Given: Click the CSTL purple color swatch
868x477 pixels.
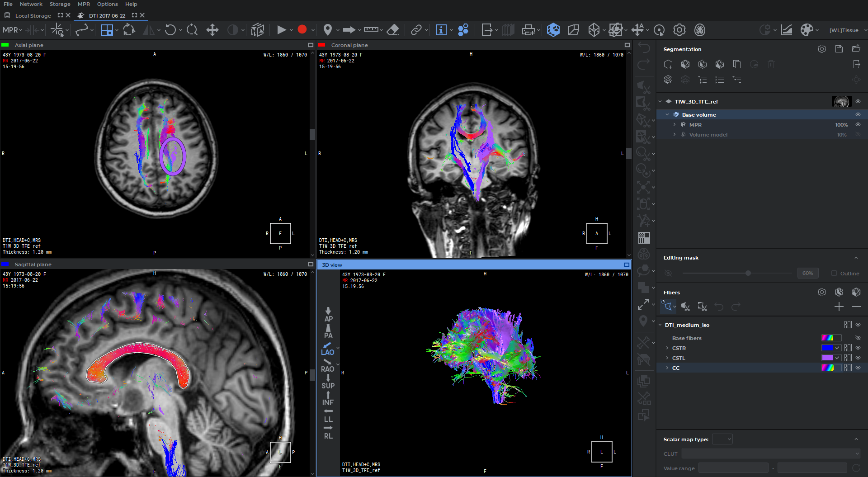Looking at the screenshot, I should [827, 358].
